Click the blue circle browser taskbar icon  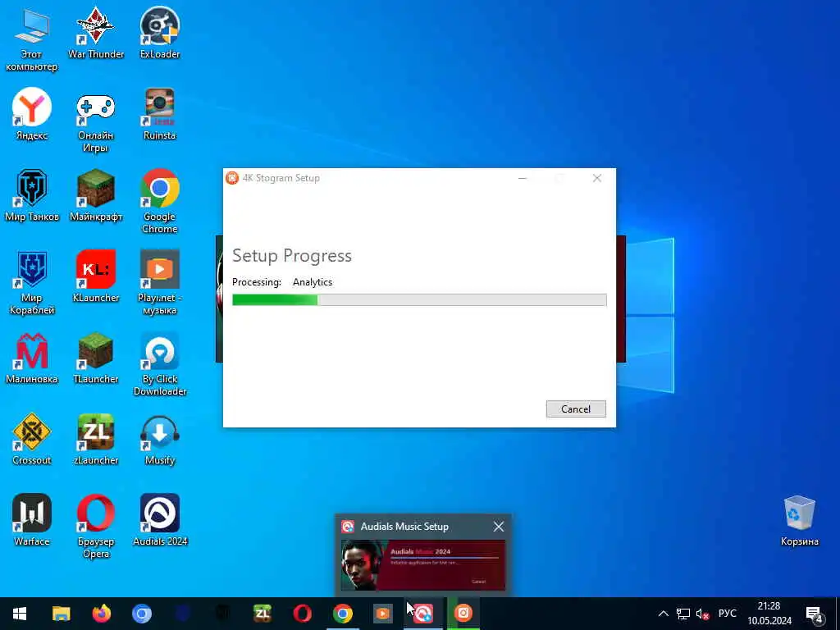click(x=142, y=614)
